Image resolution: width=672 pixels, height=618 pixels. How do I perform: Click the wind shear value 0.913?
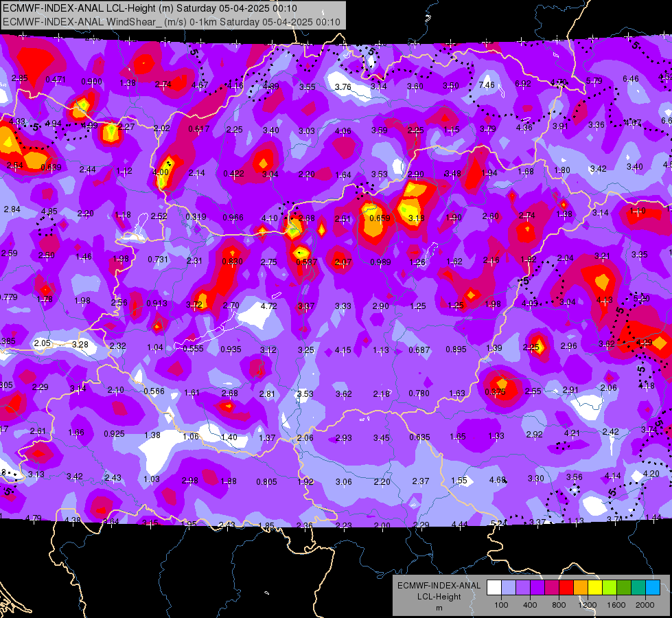click(157, 304)
